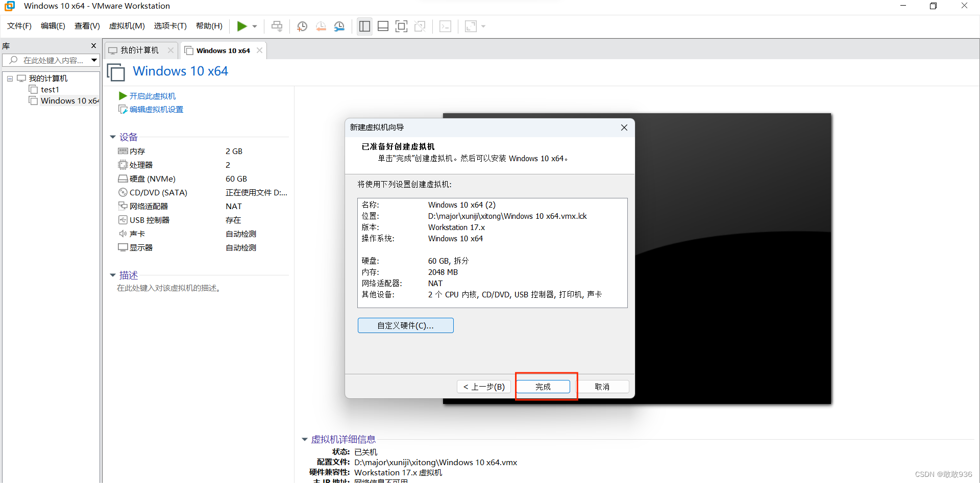Screen dimensions: 980x483
Task: Select the test1 virtual machine
Action: point(49,89)
